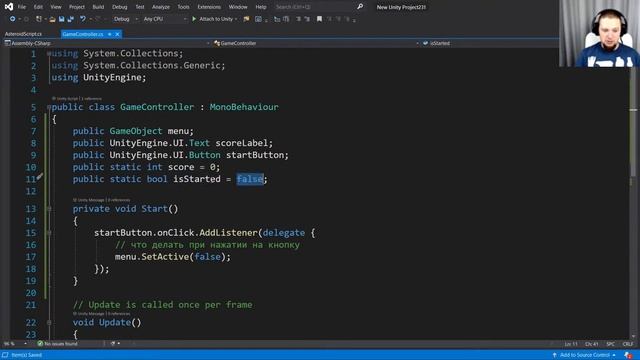This screenshot has width=640, height=360.
Task: Open the notifications bell icon in status bar
Action: click(x=628, y=355)
